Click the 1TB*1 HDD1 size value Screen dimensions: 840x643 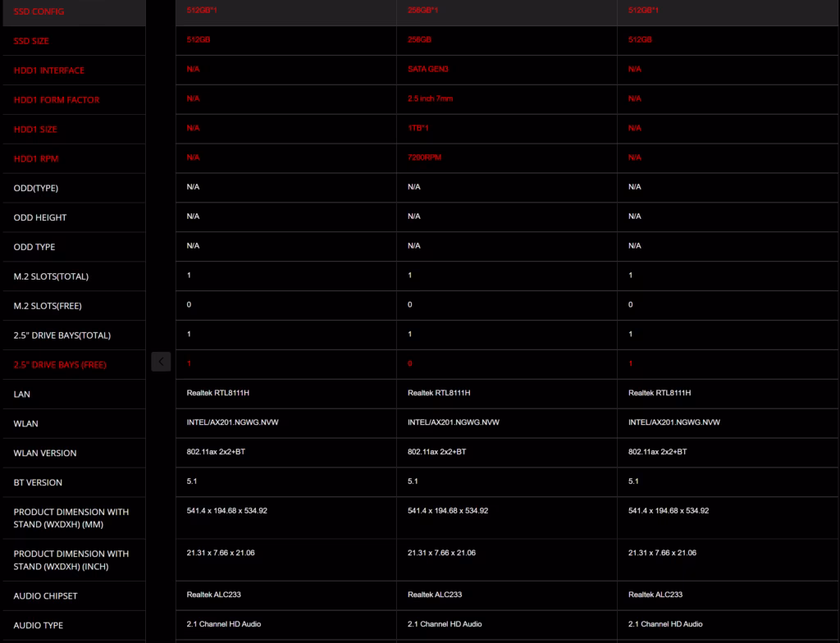(x=418, y=128)
